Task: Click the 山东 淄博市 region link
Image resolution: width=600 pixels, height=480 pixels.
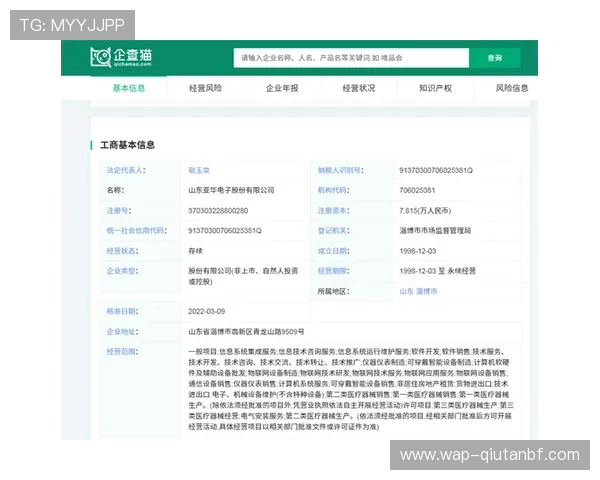Action: click(x=418, y=291)
